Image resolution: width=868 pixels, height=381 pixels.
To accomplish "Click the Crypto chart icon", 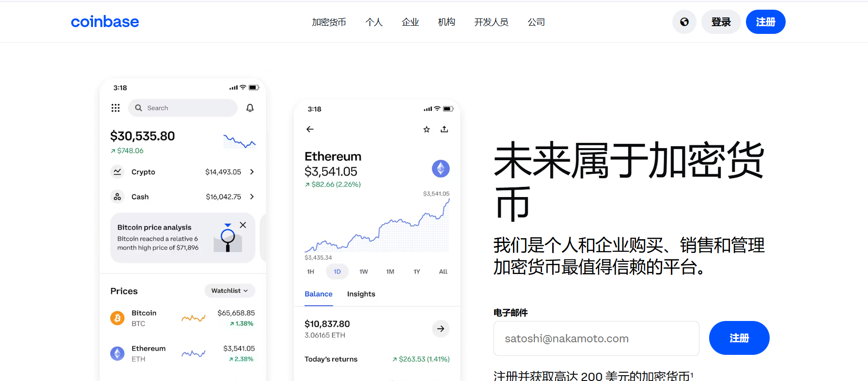I will (117, 172).
